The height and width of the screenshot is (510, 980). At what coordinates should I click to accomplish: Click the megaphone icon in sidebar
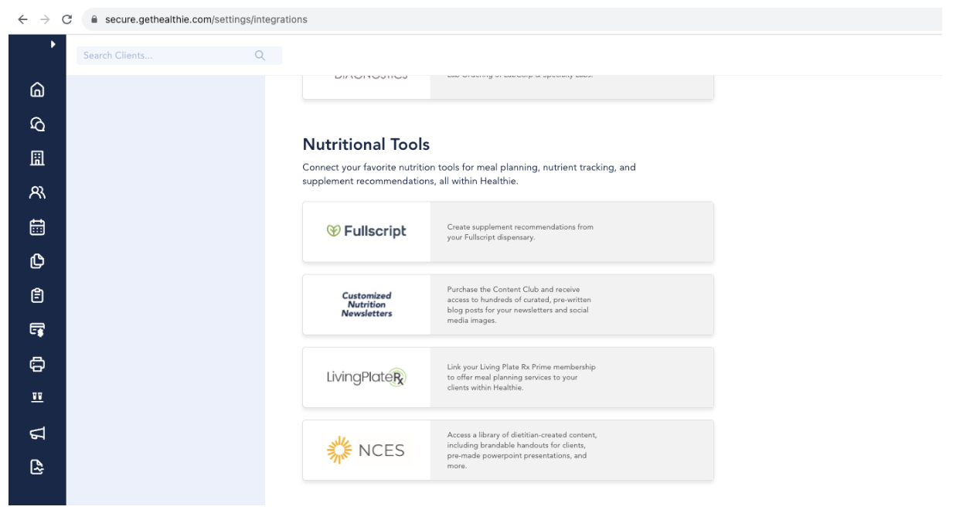click(37, 433)
